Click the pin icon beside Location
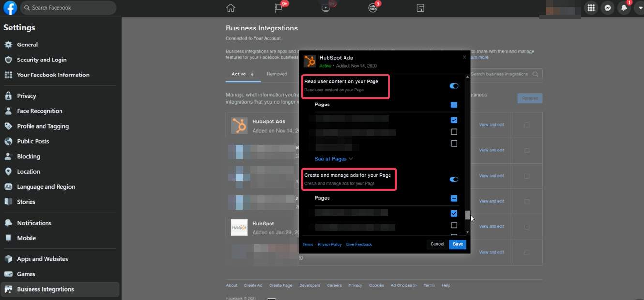 8,172
